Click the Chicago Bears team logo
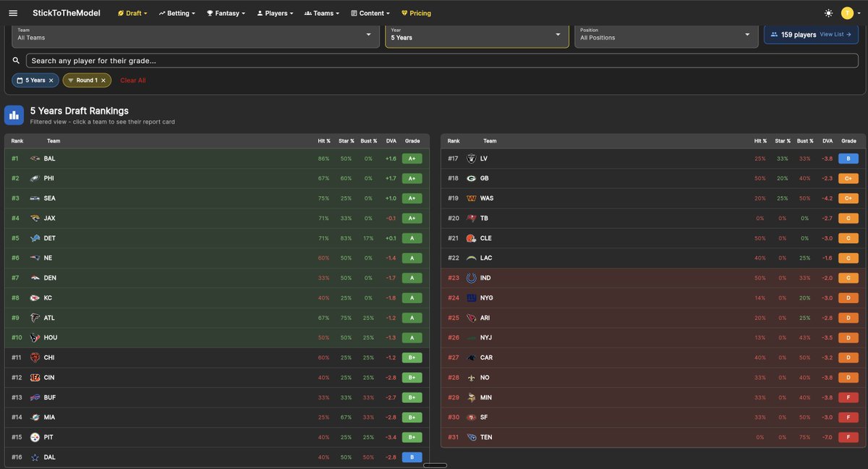This screenshot has height=469, width=868. tap(35, 358)
